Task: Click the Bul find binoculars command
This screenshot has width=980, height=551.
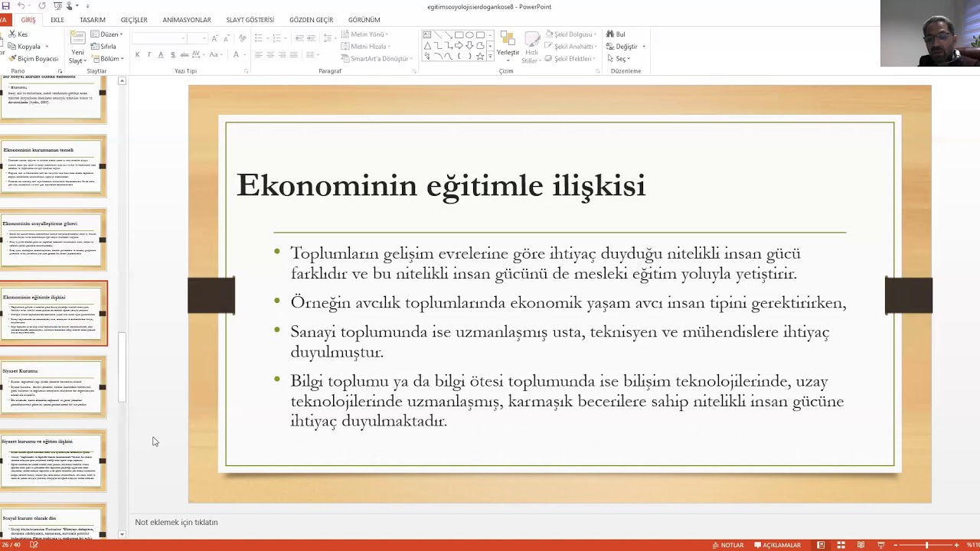Action: [x=616, y=34]
